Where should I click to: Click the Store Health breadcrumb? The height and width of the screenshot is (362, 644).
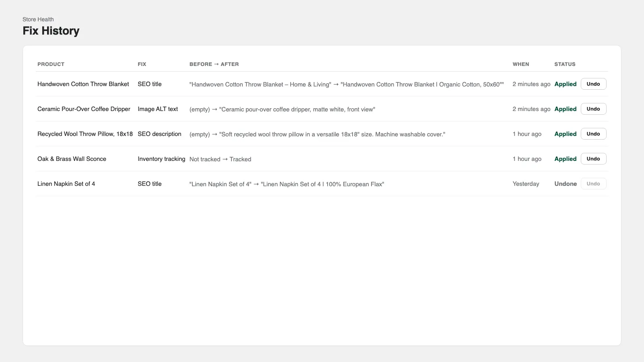tap(38, 19)
